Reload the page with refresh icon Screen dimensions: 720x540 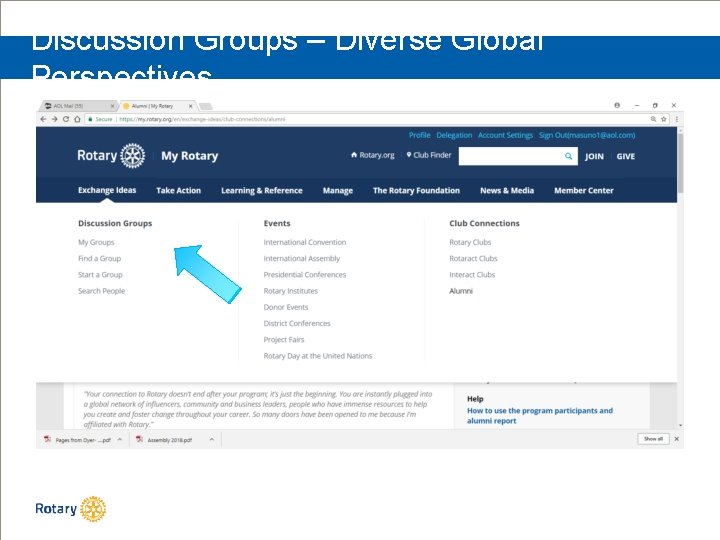point(66,119)
